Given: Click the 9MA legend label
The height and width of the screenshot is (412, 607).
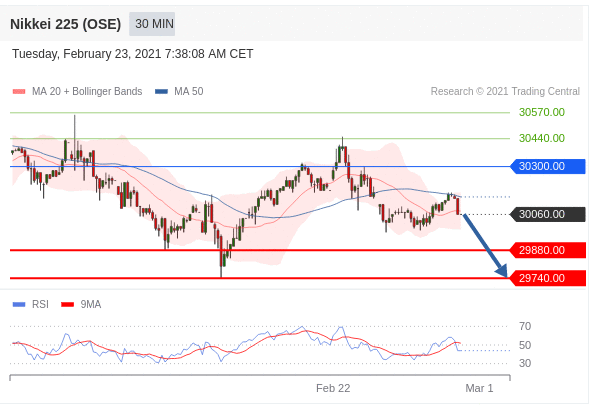Looking at the screenshot, I should tap(91, 304).
